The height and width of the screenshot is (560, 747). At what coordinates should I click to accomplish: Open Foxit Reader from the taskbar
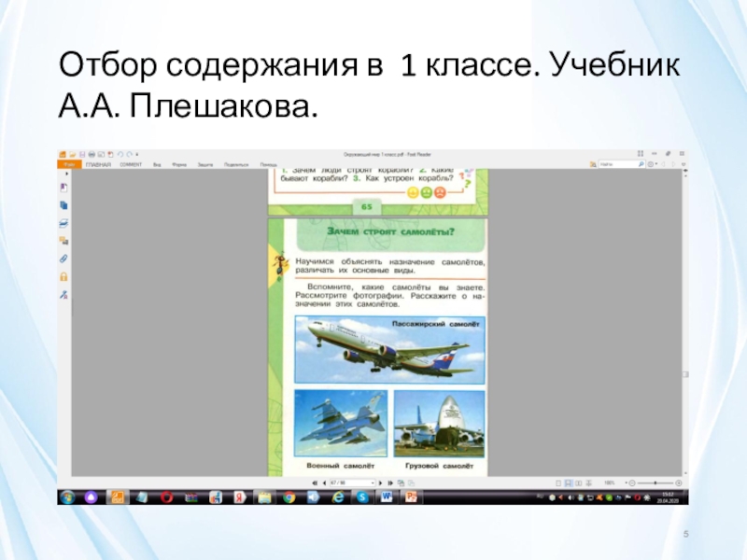click(118, 497)
